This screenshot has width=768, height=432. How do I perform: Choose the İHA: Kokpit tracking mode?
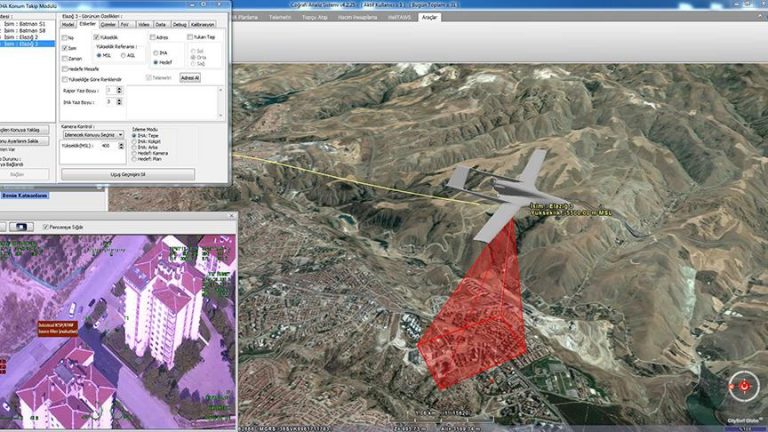coord(134,140)
